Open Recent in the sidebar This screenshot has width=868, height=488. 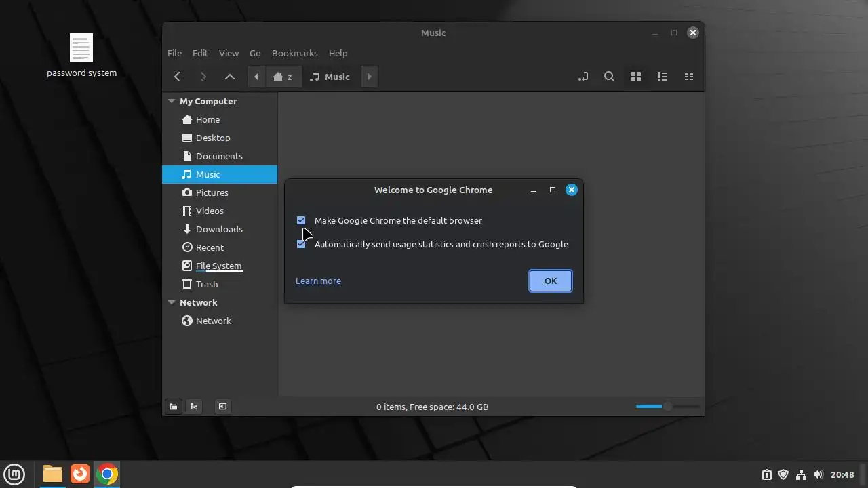pos(220,247)
